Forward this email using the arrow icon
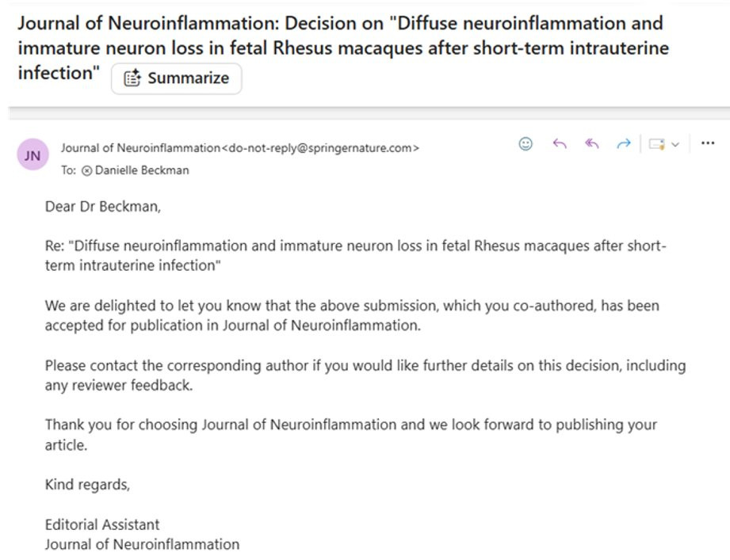The width and height of the screenshot is (730, 560). point(623,144)
